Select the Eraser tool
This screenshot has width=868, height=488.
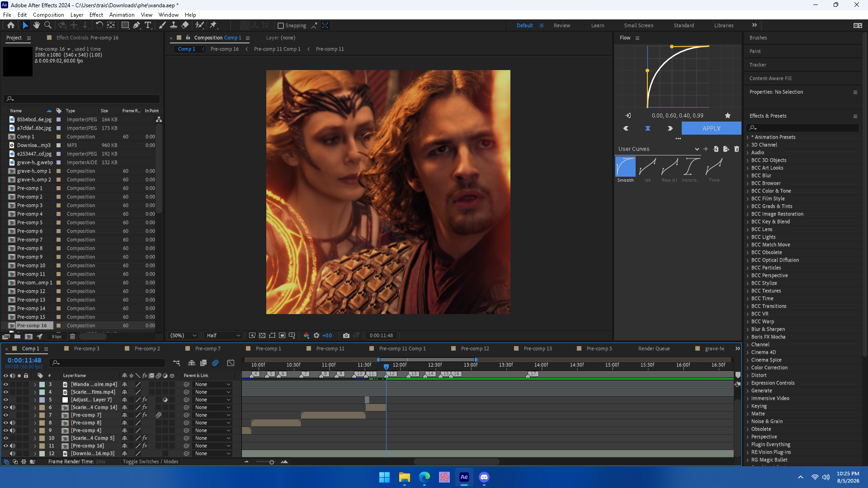pyautogui.click(x=185, y=25)
